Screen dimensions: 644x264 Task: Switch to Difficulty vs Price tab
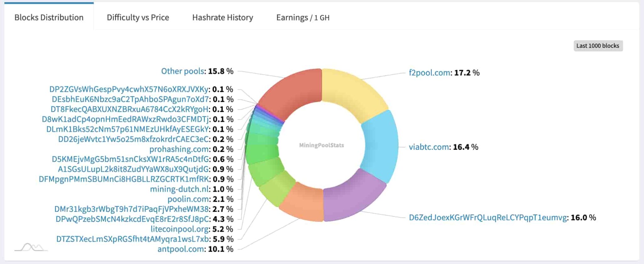(x=138, y=17)
